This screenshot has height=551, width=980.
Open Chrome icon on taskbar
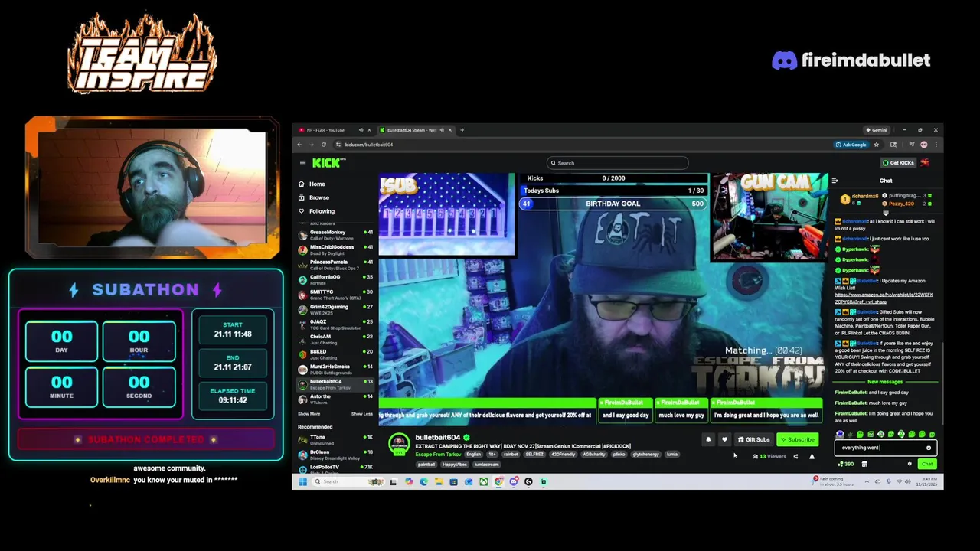[x=498, y=482]
